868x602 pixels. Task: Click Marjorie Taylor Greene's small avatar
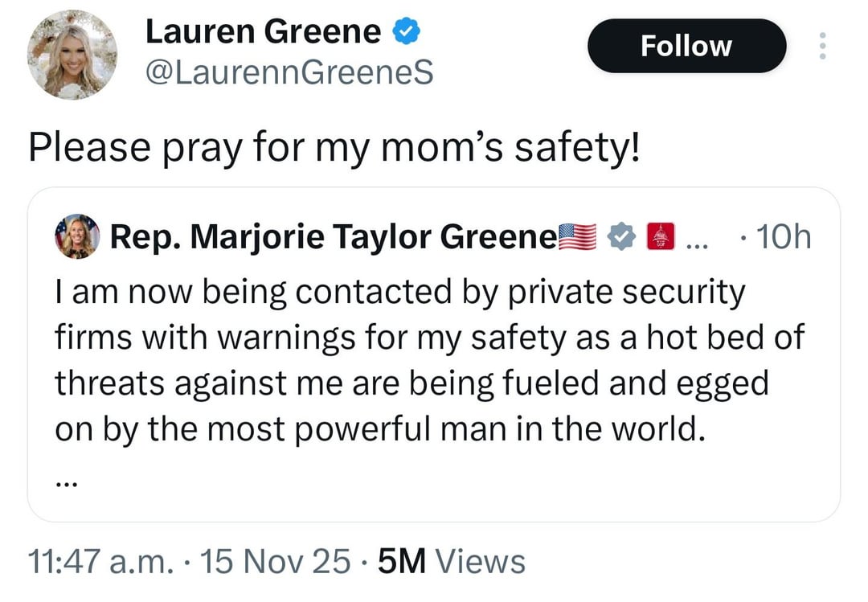tap(76, 236)
